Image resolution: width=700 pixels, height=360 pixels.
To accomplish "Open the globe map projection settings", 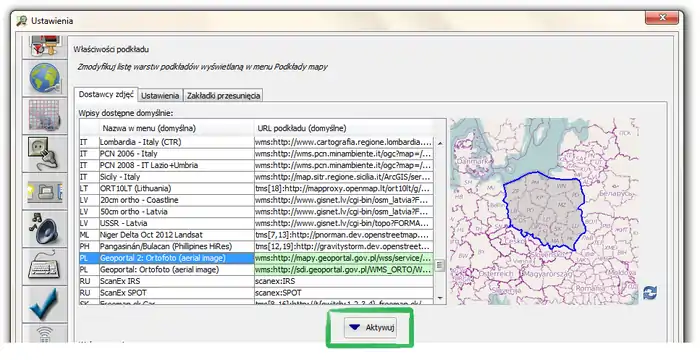I will click(x=45, y=78).
